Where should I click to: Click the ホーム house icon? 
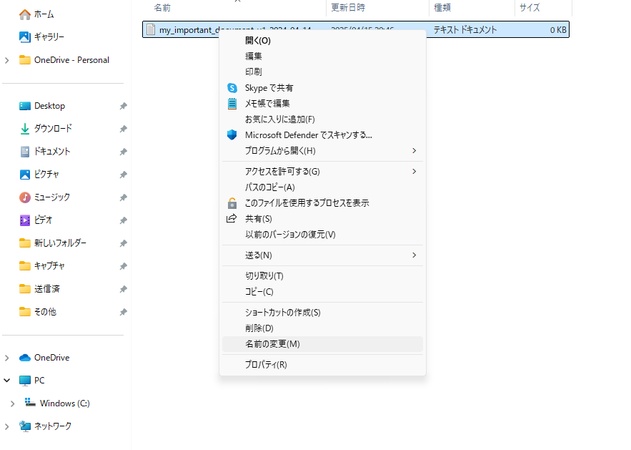click(25, 14)
